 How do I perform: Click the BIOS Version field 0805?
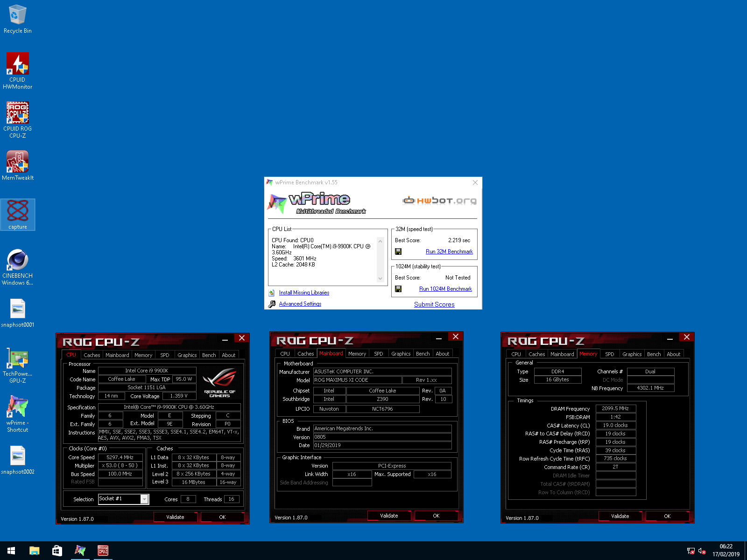coord(382,437)
